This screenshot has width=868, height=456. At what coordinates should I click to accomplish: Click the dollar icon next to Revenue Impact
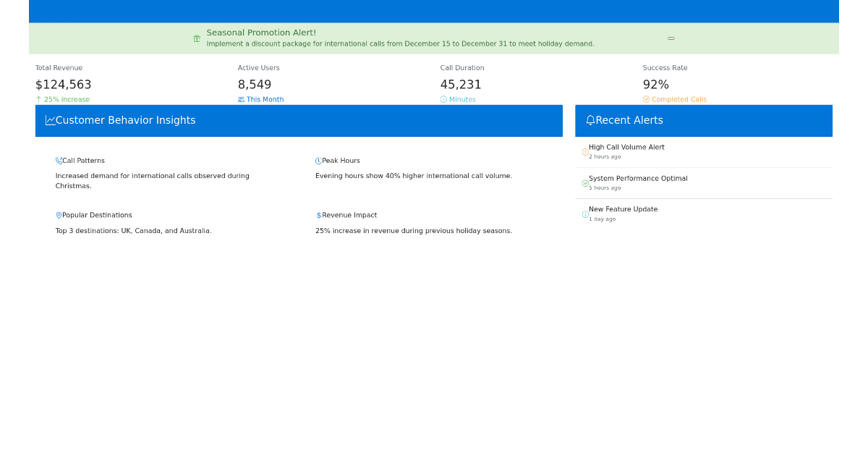pyautogui.click(x=318, y=214)
